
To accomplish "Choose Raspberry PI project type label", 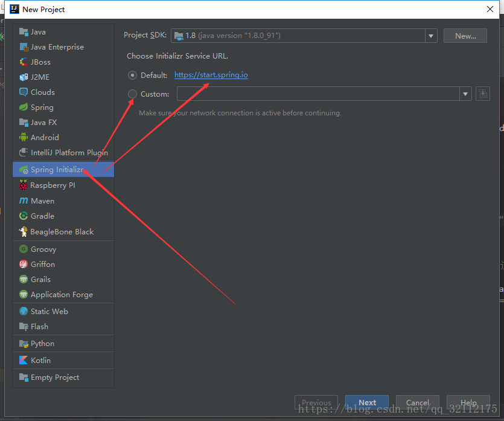I will pos(53,185).
